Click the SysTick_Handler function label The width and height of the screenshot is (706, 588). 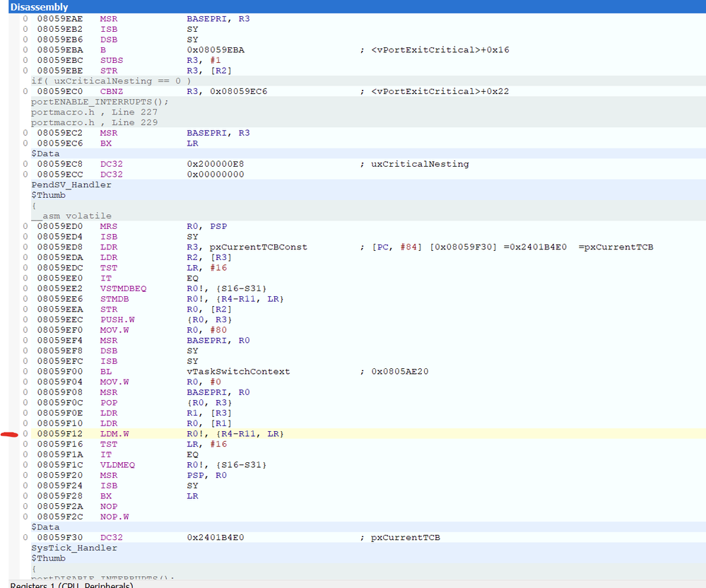[x=74, y=548]
